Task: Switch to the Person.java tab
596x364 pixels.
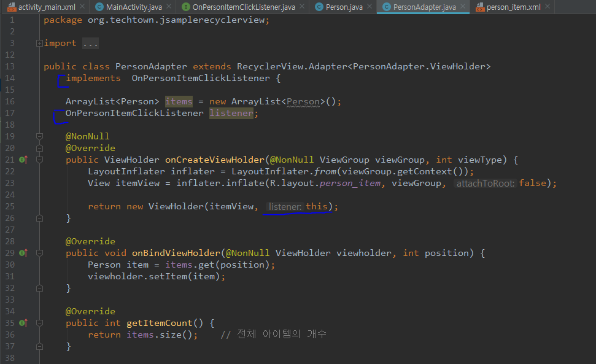Action: (344, 7)
